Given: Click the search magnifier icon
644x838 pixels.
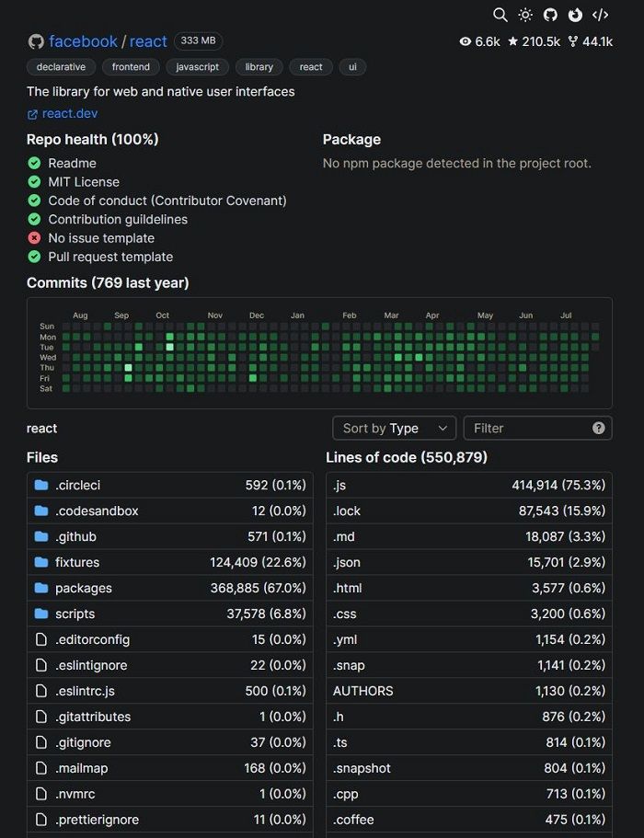Looking at the screenshot, I should 500,15.
